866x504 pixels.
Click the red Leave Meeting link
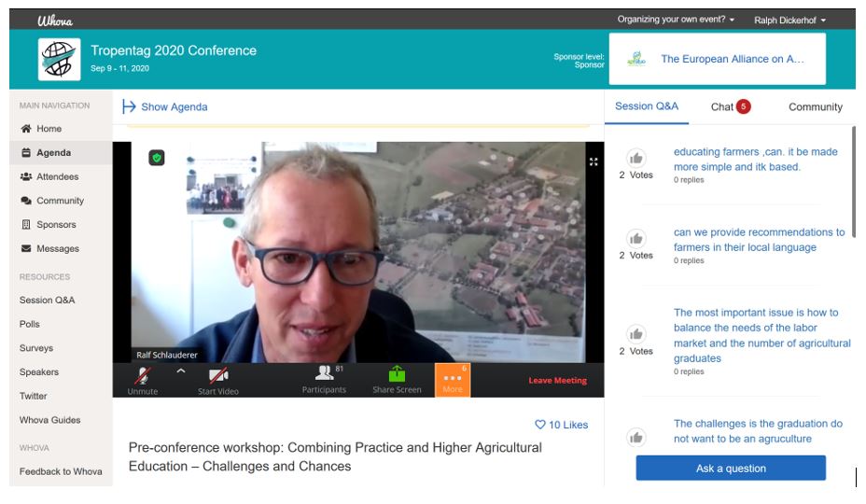[557, 380]
